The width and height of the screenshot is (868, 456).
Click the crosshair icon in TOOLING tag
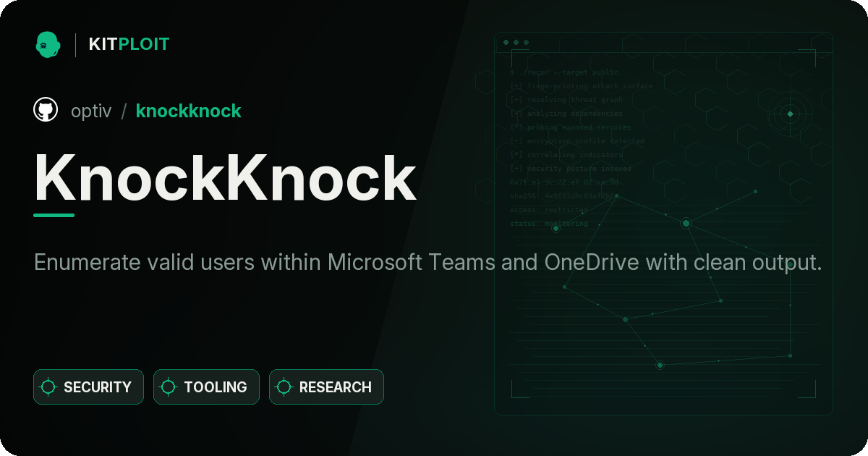[169, 387]
